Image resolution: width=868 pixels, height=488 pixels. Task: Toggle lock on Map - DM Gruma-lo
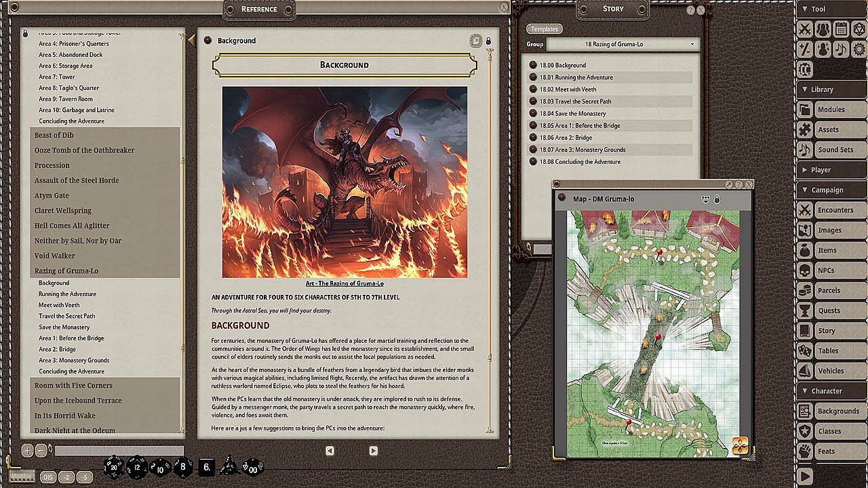[x=717, y=199]
